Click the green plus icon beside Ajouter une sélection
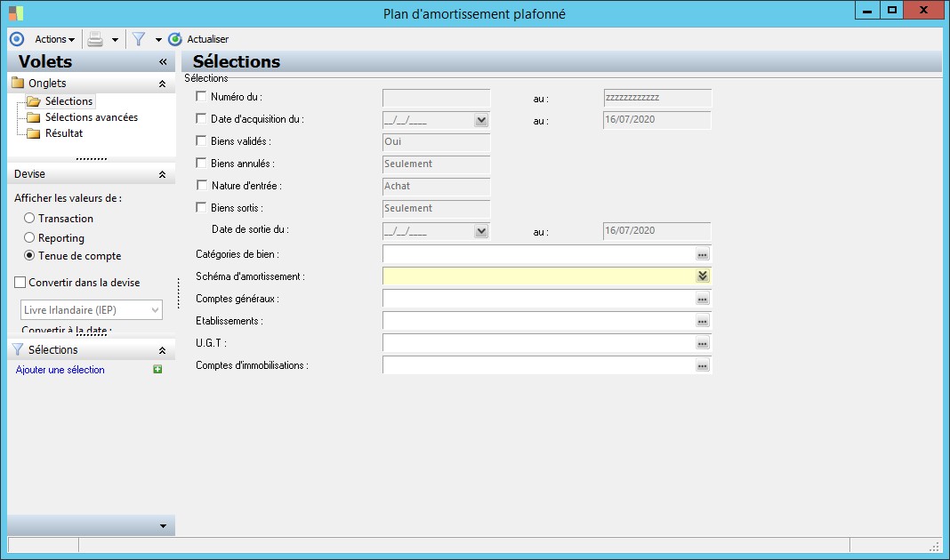This screenshot has width=950, height=560. (157, 370)
